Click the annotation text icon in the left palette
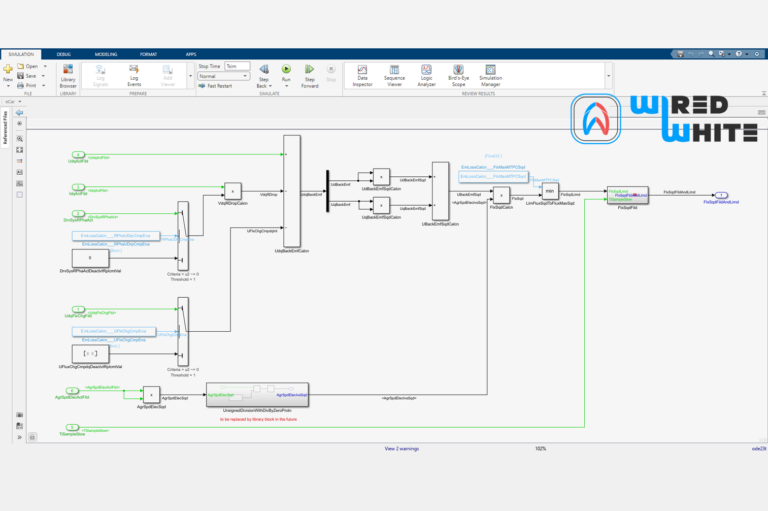Viewport: 768px width, 511px height. pos(20,172)
